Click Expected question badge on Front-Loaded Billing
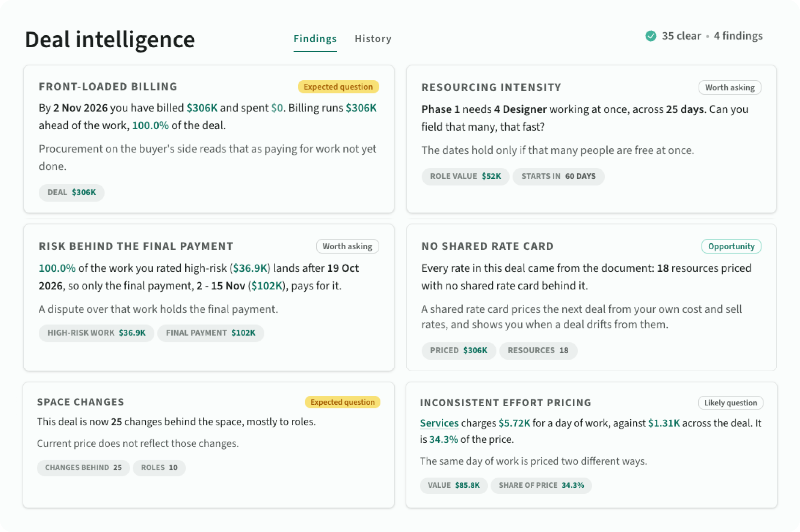 [x=338, y=87]
